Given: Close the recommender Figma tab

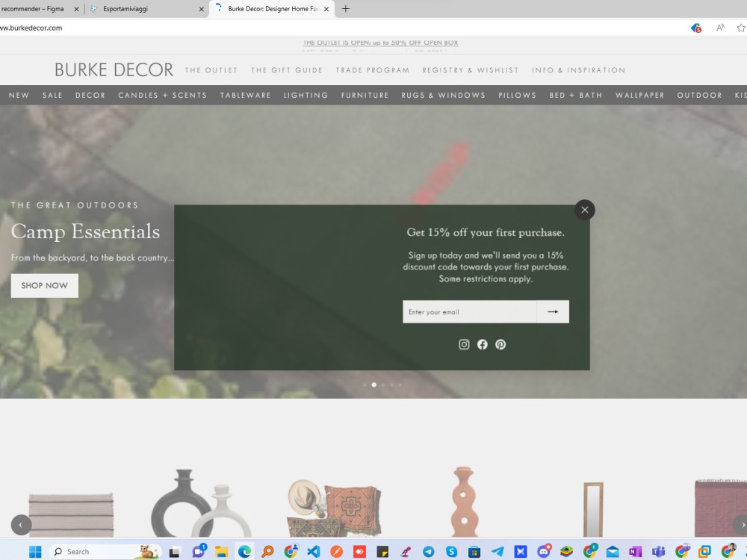Looking at the screenshot, I should [x=76, y=9].
